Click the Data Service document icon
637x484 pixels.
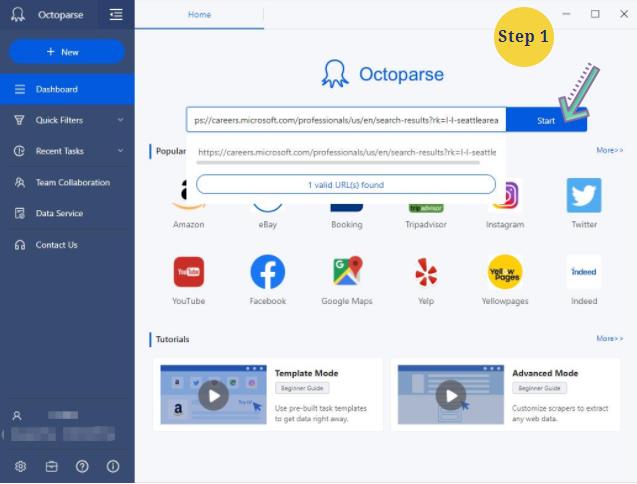[20, 213]
